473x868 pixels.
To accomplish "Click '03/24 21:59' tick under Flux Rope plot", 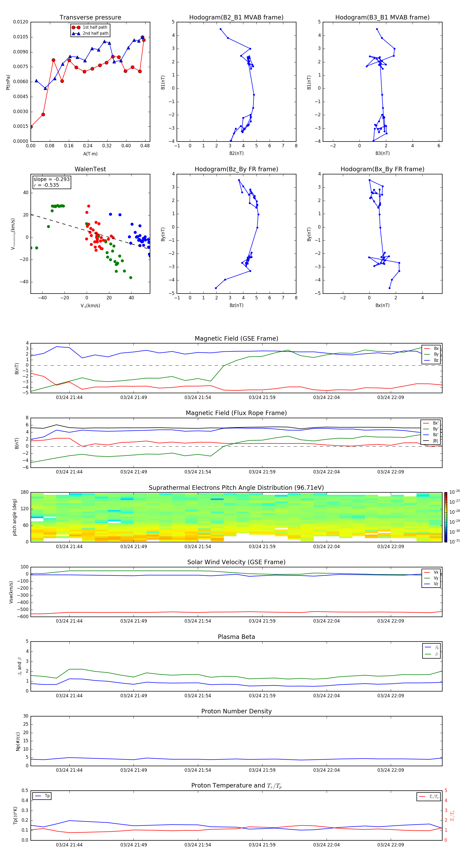I will [x=262, y=472].
